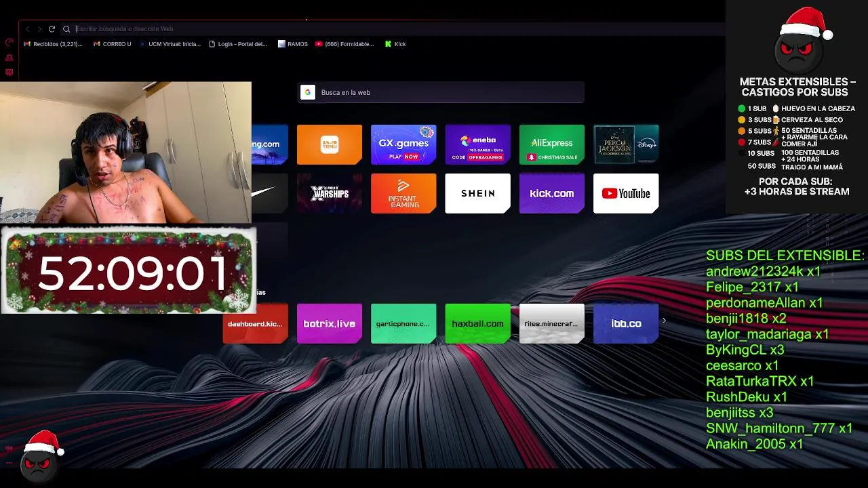Open the ibb.co tile
The width and height of the screenshot is (868, 488).
pos(626,324)
